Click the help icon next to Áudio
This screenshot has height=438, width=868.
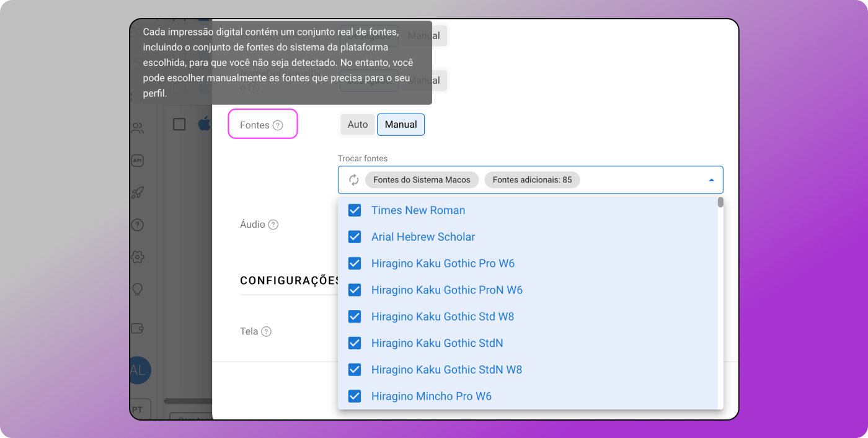coord(273,225)
